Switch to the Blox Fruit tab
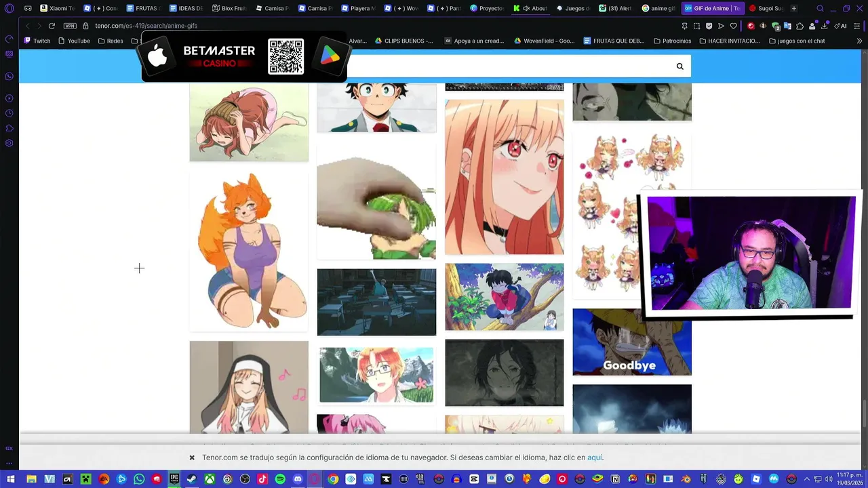The height and width of the screenshot is (488, 868). pyautogui.click(x=229, y=8)
